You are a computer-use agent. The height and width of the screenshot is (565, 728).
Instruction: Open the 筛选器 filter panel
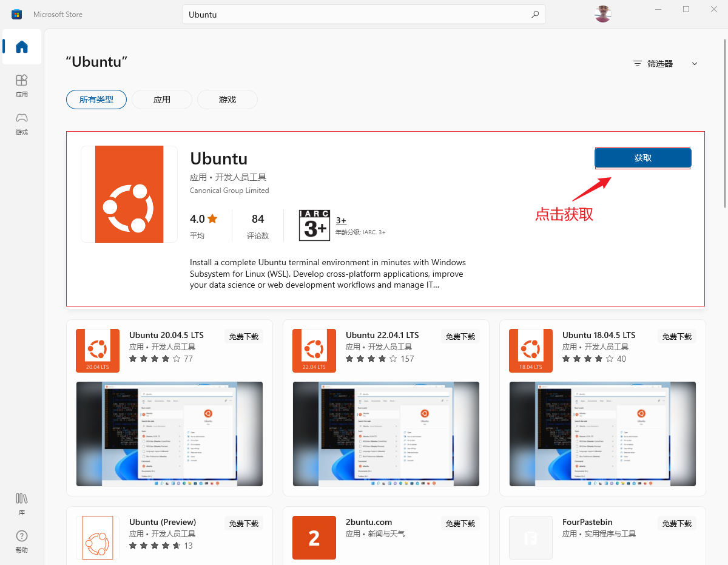pyautogui.click(x=653, y=64)
